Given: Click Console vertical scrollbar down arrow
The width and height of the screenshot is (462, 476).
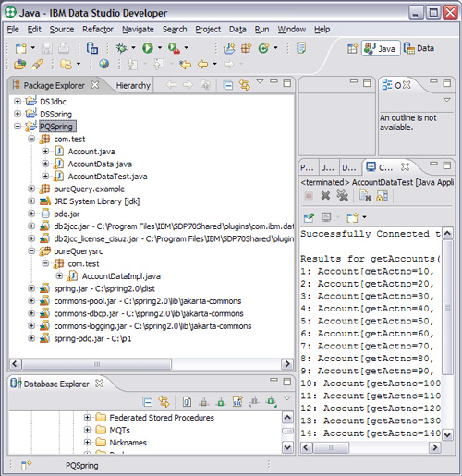Looking at the screenshot, I should pyautogui.click(x=447, y=434).
